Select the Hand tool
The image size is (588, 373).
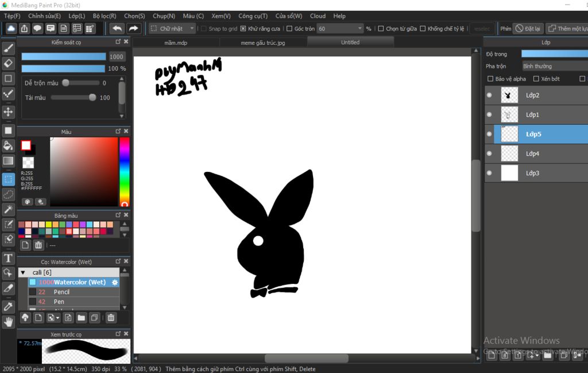[x=8, y=322]
